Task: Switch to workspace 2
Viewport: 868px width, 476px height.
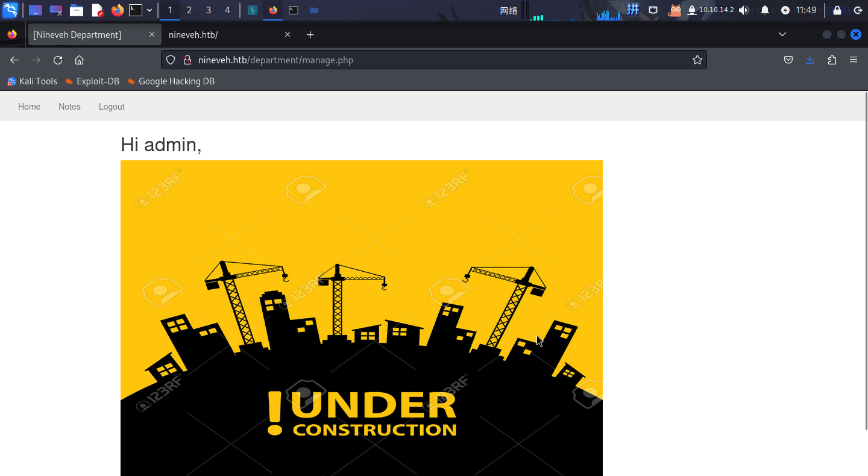Action: coord(189,10)
